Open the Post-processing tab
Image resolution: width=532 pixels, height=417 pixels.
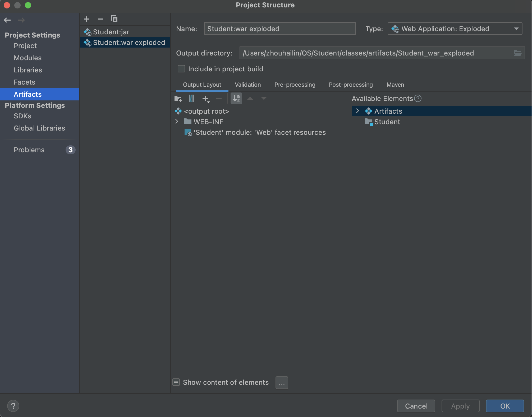pos(351,85)
